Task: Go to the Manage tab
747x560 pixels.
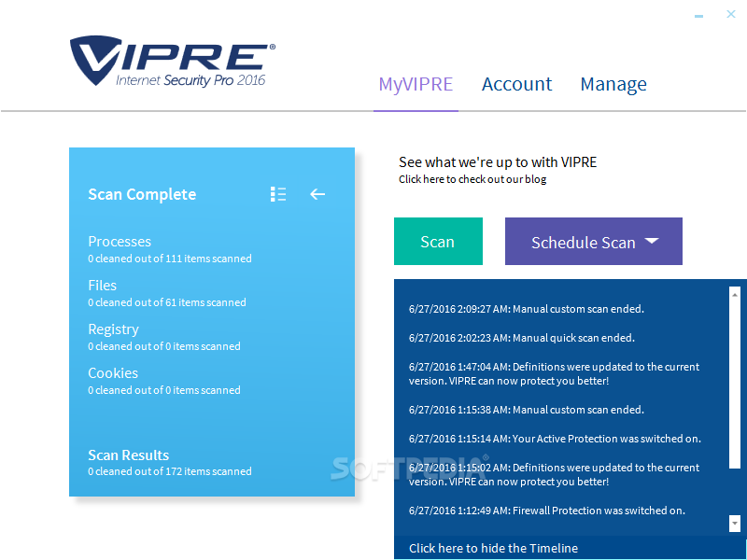Action: 613,85
